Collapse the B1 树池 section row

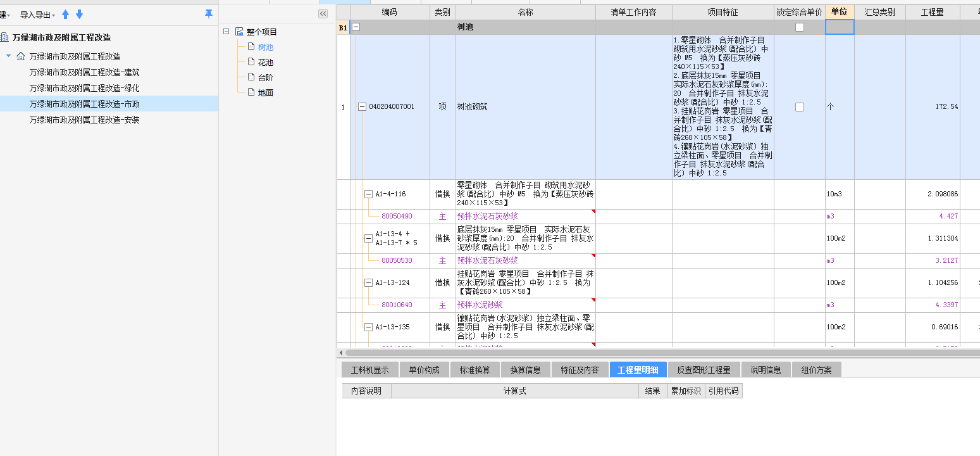356,27
